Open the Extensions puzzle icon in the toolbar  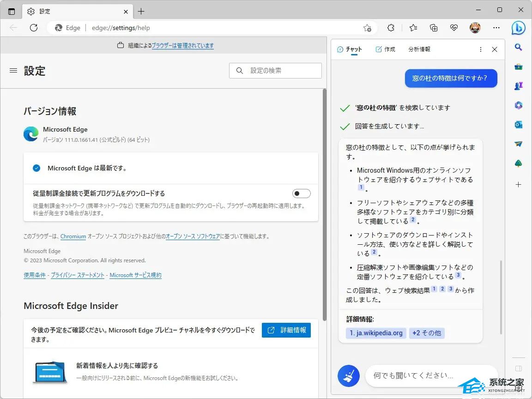click(x=391, y=28)
